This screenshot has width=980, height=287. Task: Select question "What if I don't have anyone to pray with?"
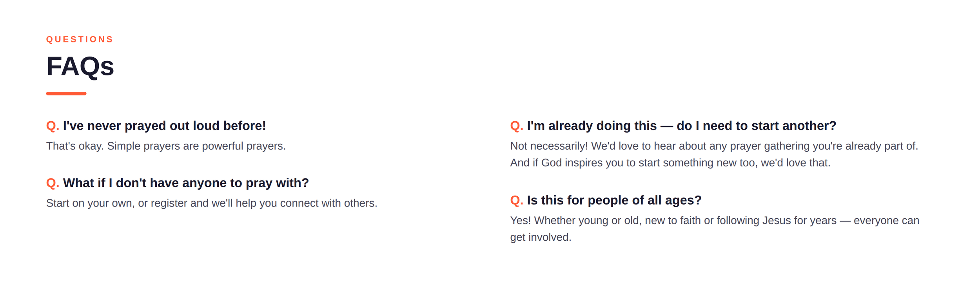[x=186, y=183]
